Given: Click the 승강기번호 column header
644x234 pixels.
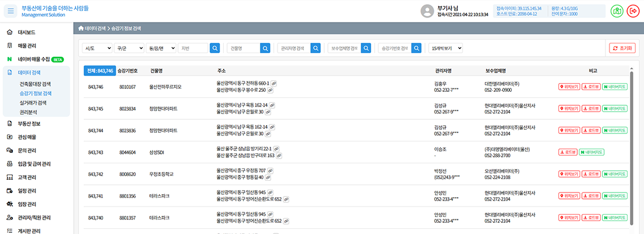Looking at the screenshot, I should point(127,71).
